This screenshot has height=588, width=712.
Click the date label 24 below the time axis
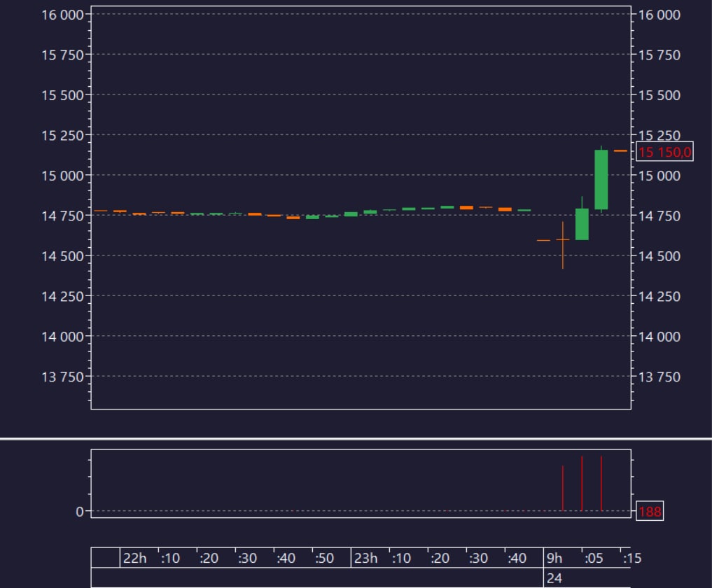[x=554, y=578]
